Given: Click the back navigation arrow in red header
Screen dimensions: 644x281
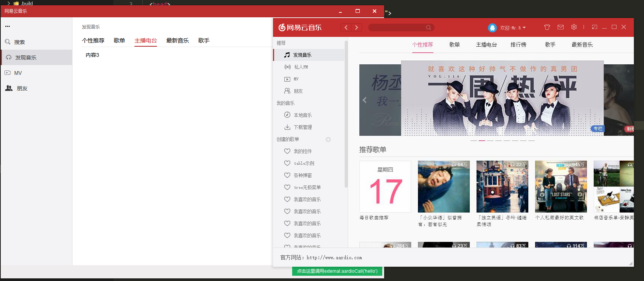Looking at the screenshot, I should coord(346,27).
